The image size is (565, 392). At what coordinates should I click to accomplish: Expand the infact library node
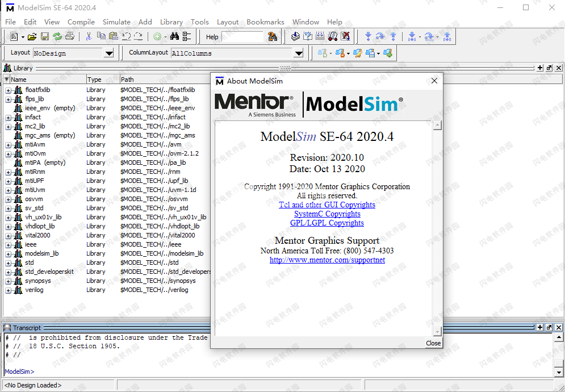(9, 117)
